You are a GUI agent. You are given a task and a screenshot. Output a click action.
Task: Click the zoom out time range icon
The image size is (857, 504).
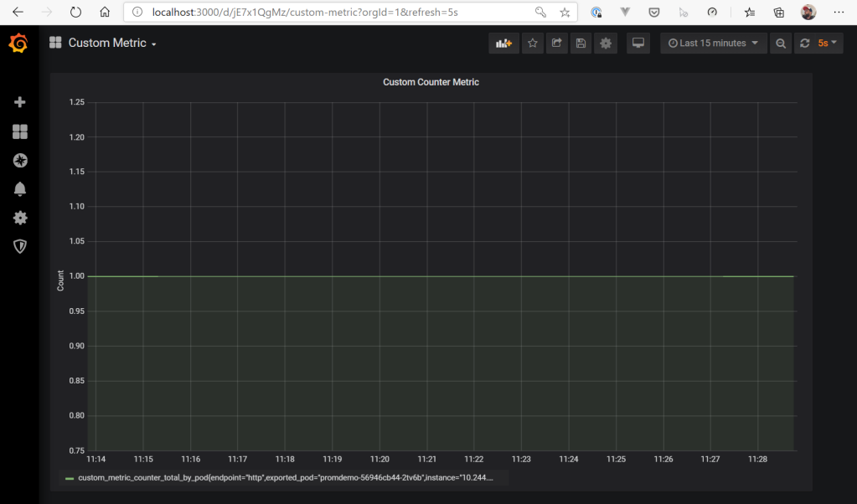point(781,44)
